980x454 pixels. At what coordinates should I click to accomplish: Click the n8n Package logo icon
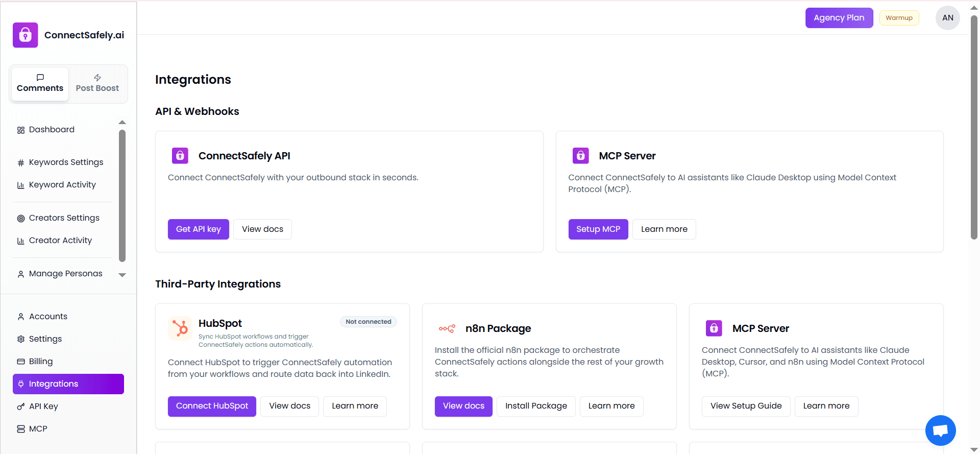tap(447, 328)
